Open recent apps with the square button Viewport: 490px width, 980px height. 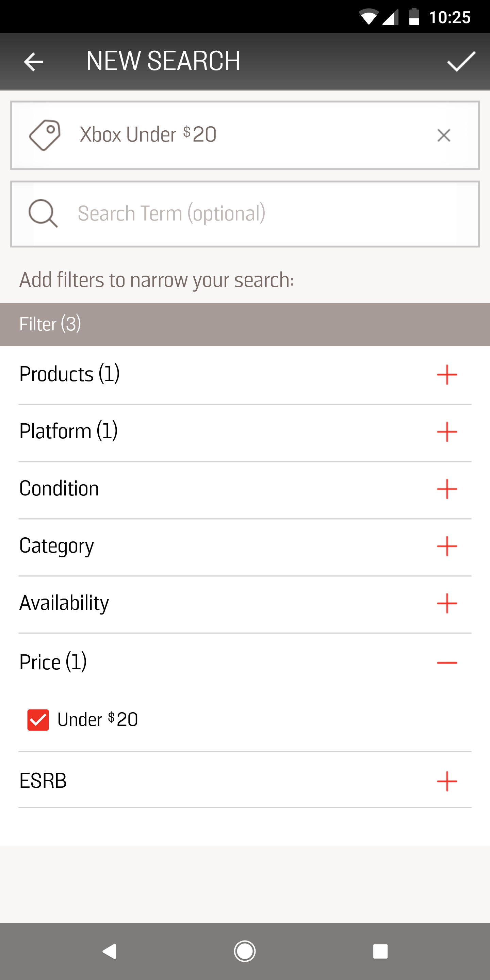pyautogui.click(x=380, y=951)
